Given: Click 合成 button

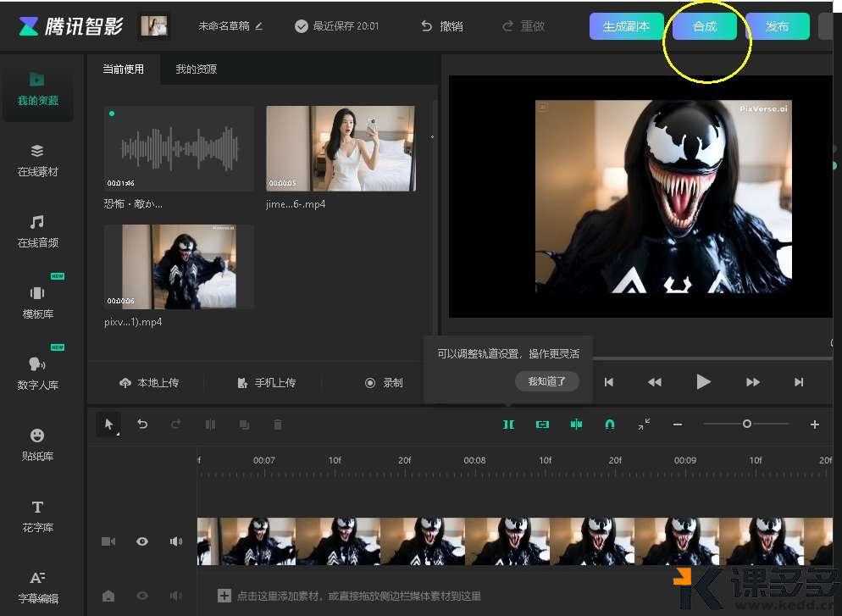Looking at the screenshot, I should pyautogui.click(x=705, y=26).
